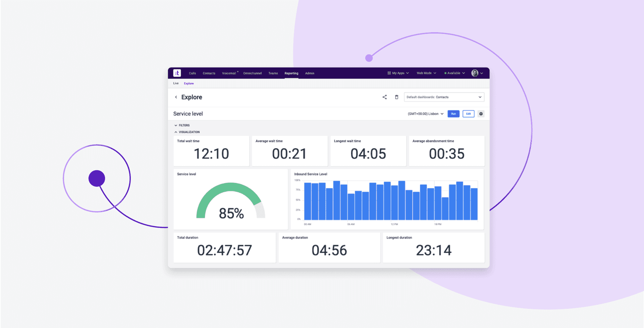Click the share icon next to Explore
The image size is (644, 328).
[385, 97]
